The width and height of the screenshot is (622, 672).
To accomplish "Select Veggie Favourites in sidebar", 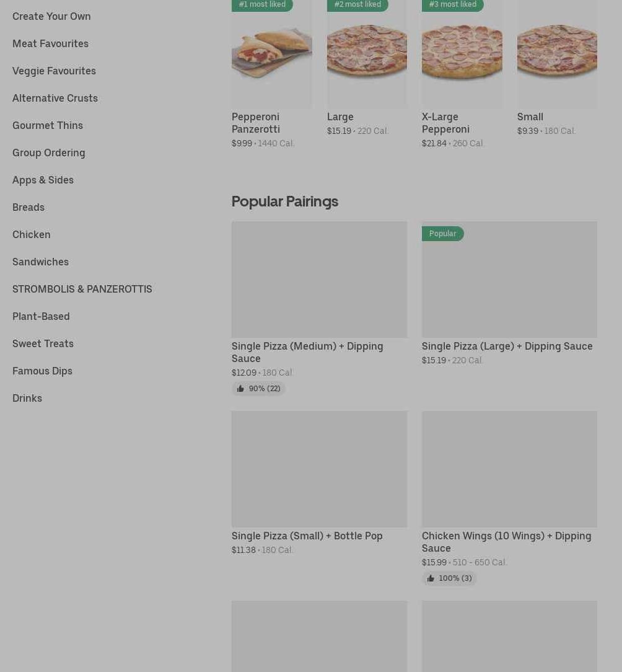I will point(54,71).
